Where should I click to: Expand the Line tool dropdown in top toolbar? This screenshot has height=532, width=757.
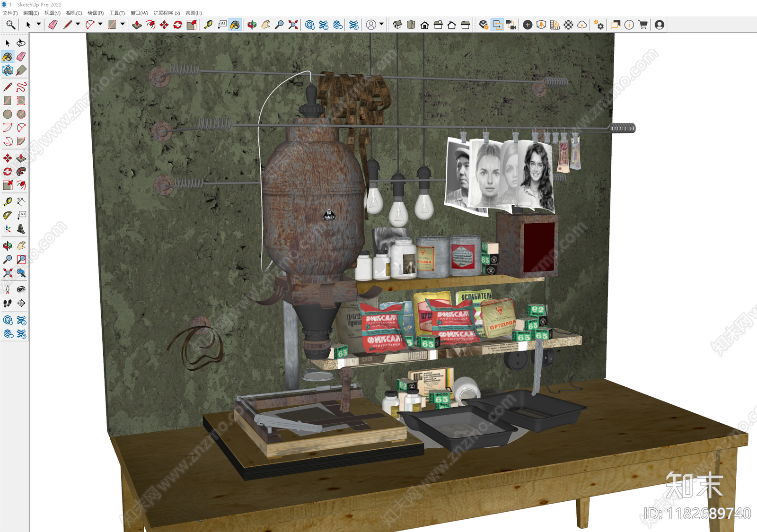point(78,24)
